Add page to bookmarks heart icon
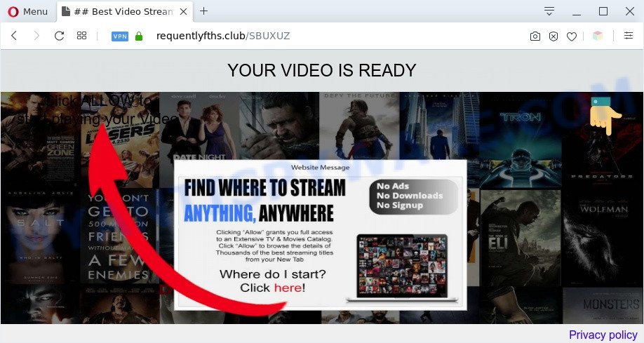 click(572, 36)
